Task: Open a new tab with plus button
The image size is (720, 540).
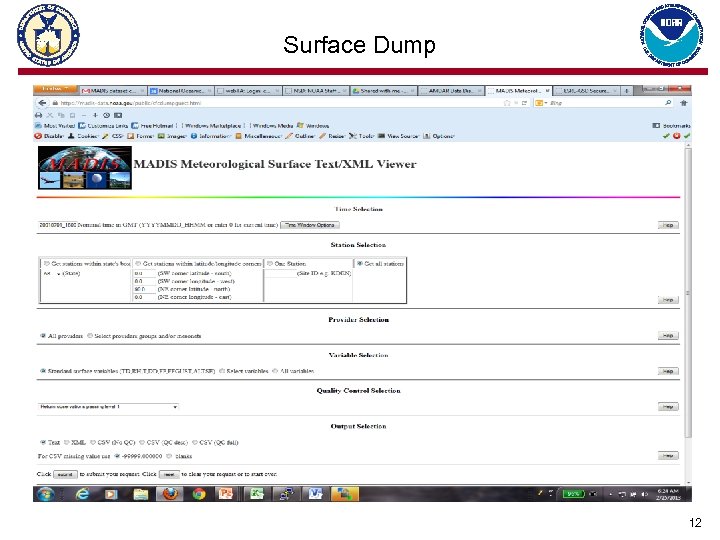Action: [x=626, y=91]
